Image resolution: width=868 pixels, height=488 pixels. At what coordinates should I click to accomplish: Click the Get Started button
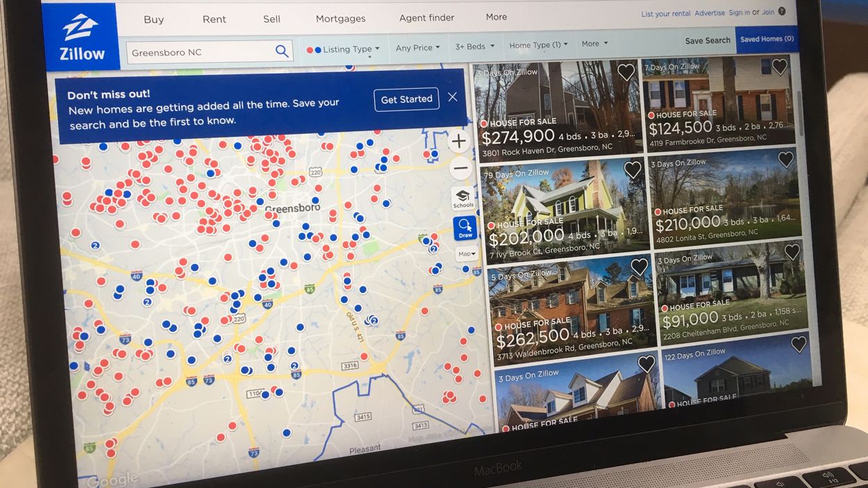pyautogui.click(x=406, y=99)
